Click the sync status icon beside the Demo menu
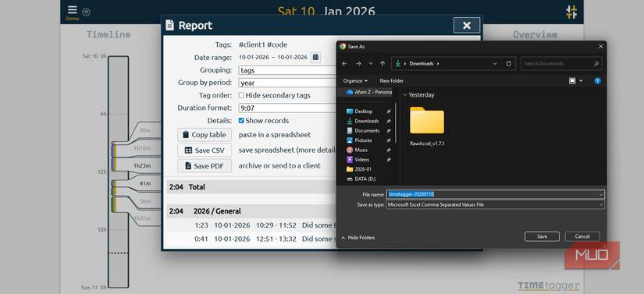This screenshot has height=294, width=644. pyautogui.click(x=86, y=12)
